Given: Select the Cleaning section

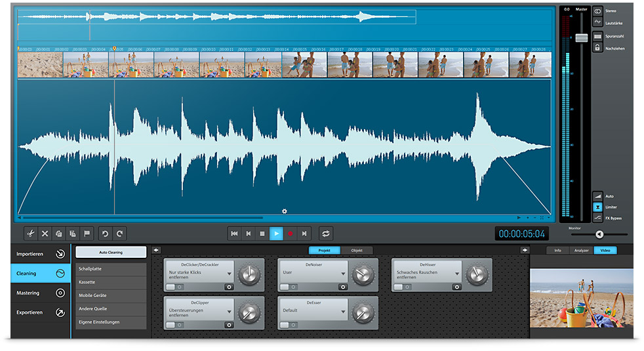Looking at the screenshot, I should (x=40, y=274).
